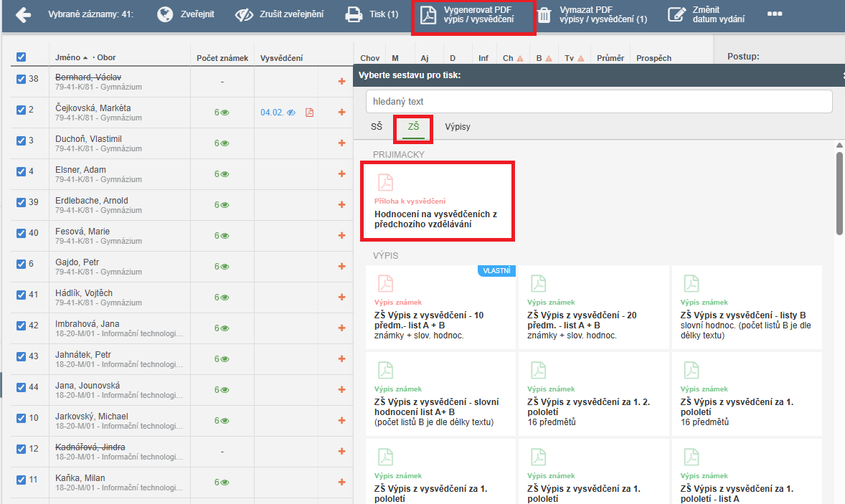Expand Elsner, Adam row with plus
The width and height of the screenshot is (845, 504).
click(341, 173)
